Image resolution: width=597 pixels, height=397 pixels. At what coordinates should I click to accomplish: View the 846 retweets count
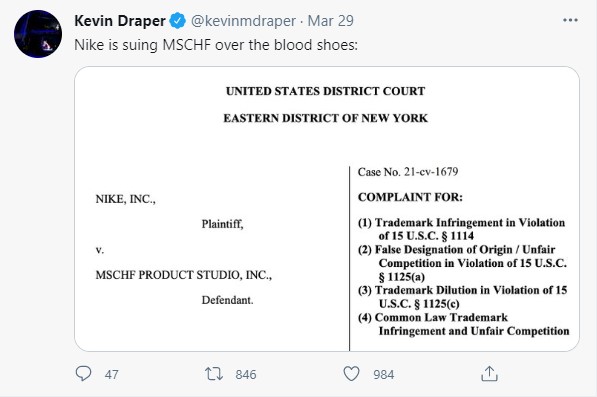[x=246, y=375]
